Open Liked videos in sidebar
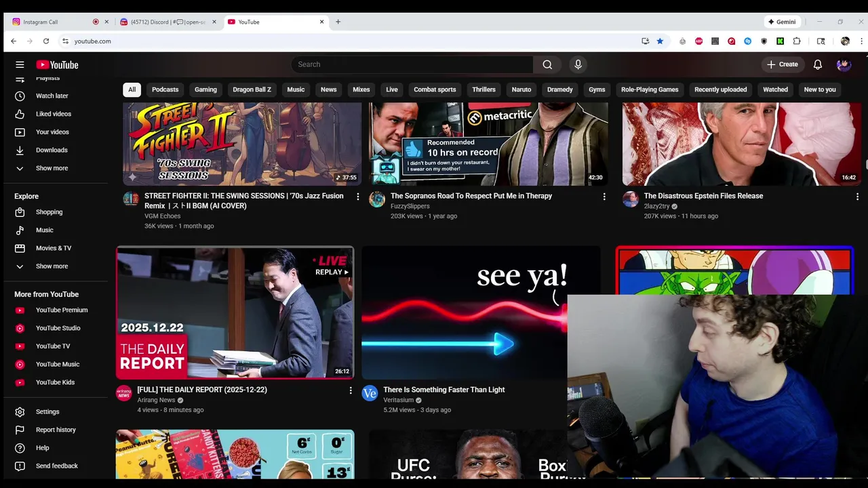Image resolution: width=868 pixels, height=488 pixels. tap(54, 114)
